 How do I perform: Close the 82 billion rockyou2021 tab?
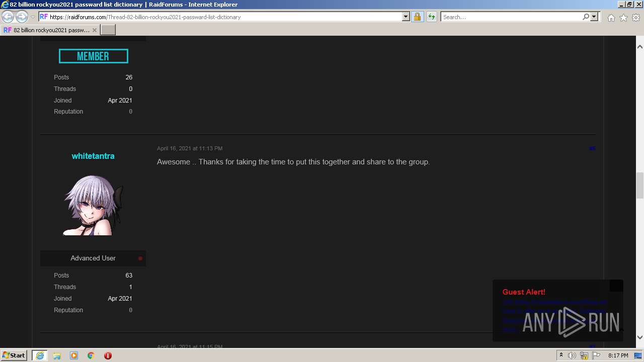(x=94, y=30)
